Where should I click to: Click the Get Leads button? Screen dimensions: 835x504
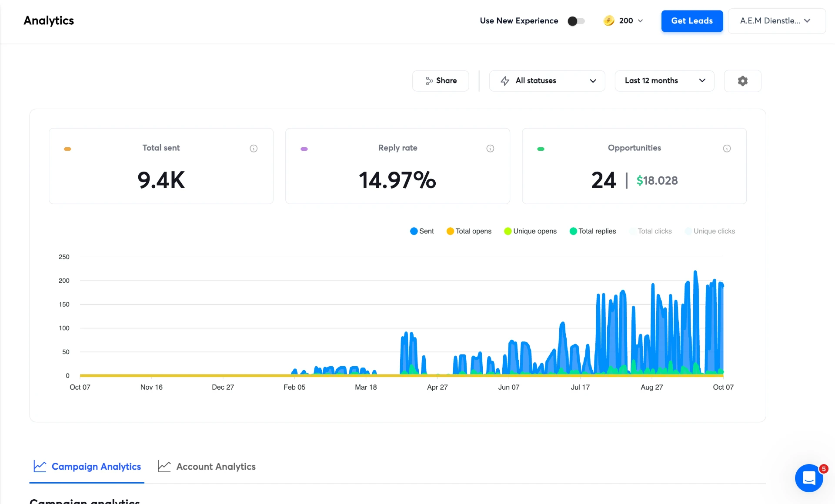point(692,21)
